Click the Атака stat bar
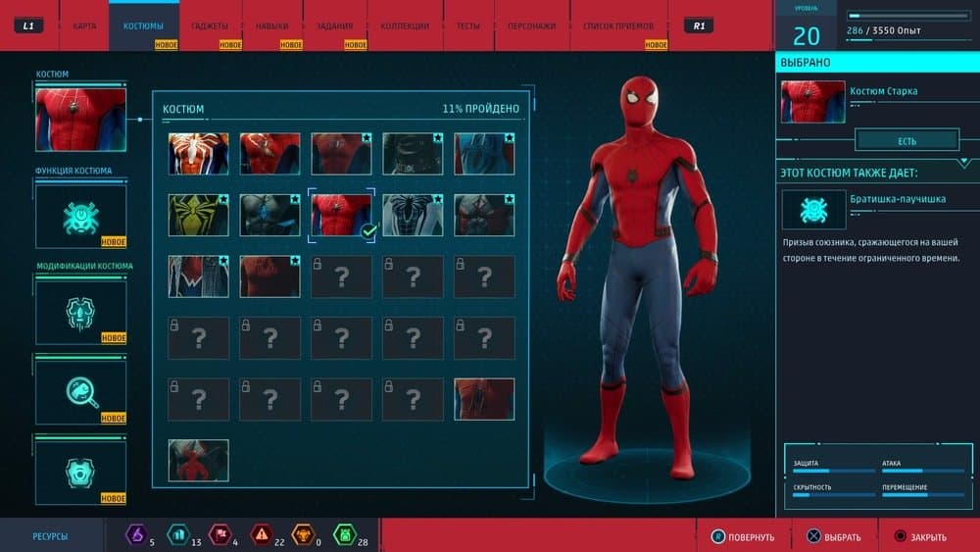The image size is (980, 552). pos(923,471)
